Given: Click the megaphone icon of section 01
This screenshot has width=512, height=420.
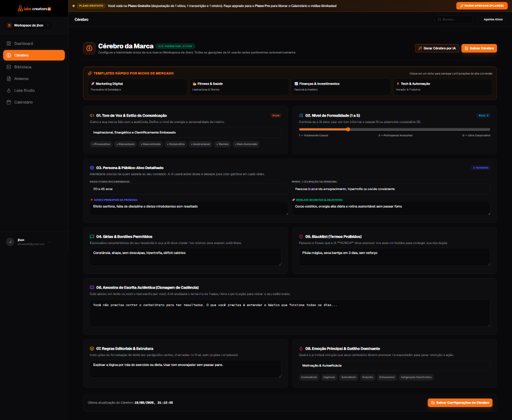Looking at the screenshot, I should [92, 115].
